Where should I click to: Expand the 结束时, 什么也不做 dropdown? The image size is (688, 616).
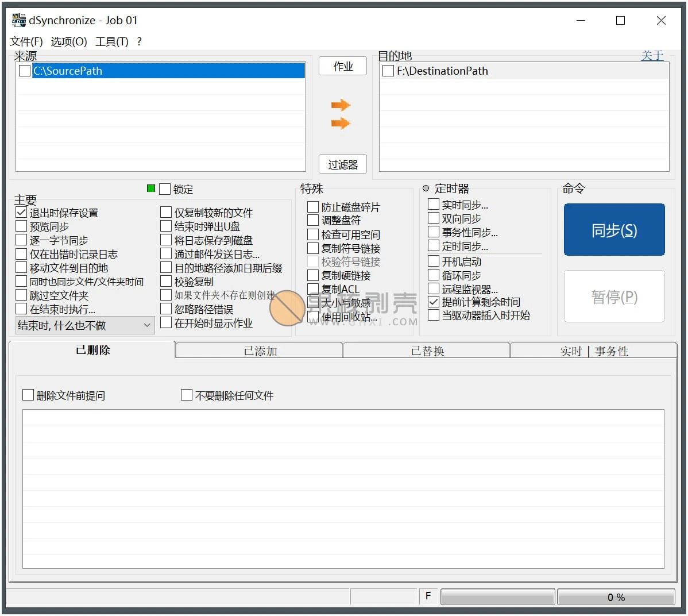coord(85,325)
